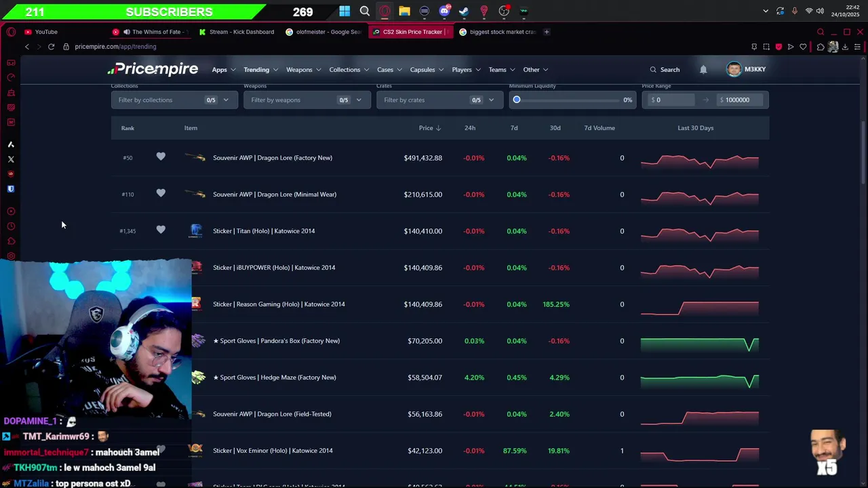Viewport: 868px width, 488px height.
Task: Open the M3KKY profile avatar
Action: [734, 69]
